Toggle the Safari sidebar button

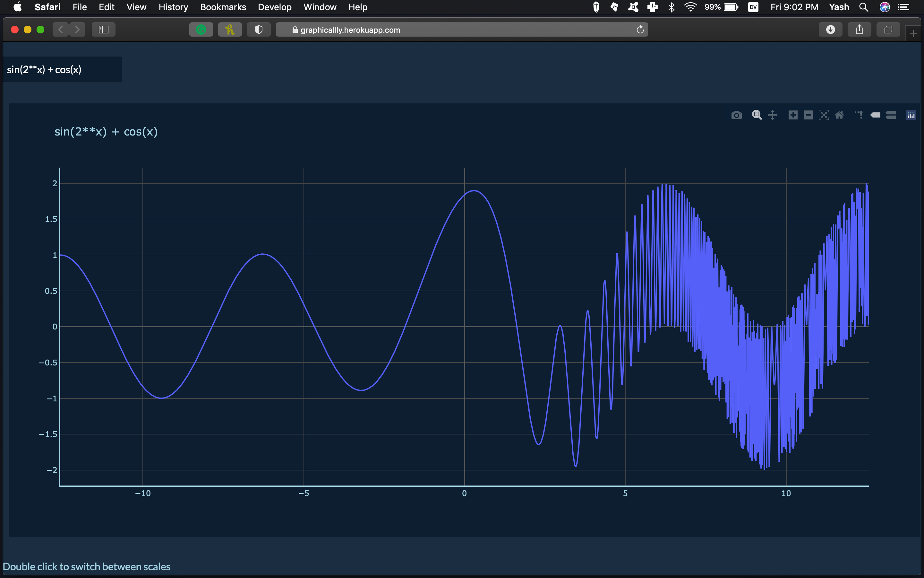coord(104,30)
